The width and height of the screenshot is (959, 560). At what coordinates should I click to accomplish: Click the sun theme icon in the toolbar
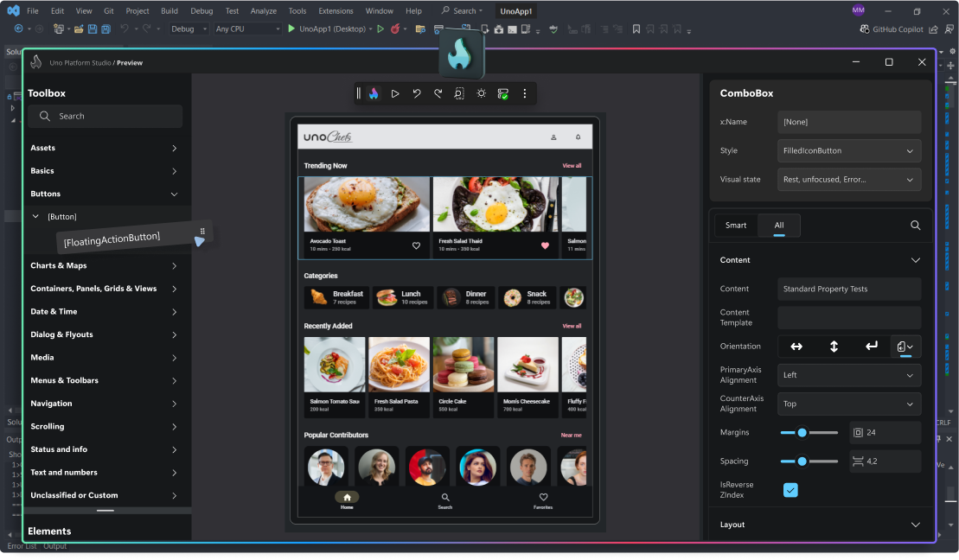(481, 93)
